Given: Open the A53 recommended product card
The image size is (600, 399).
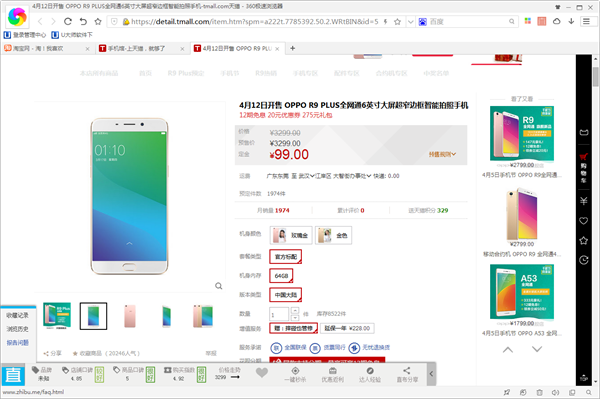Looking at the screenshot, I should click(x=522, y=292).
